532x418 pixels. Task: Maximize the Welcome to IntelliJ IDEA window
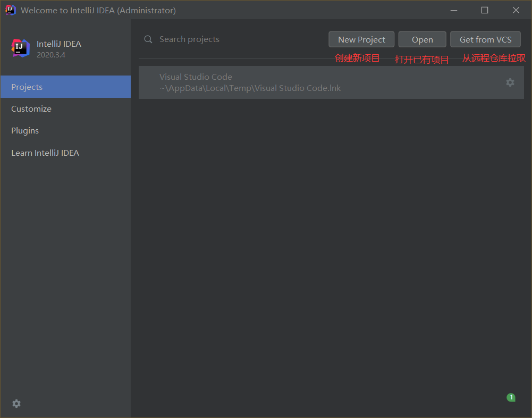[x=485, y=10]
